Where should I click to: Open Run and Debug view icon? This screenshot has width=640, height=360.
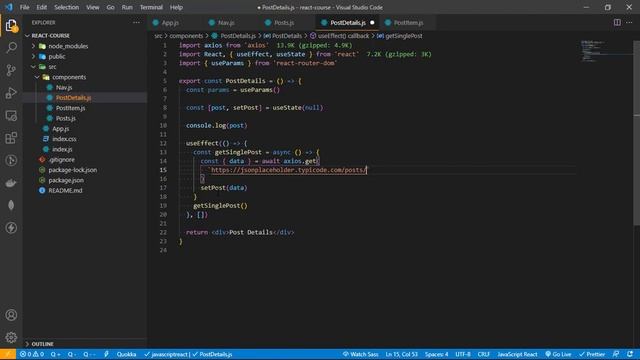point(11,93)
